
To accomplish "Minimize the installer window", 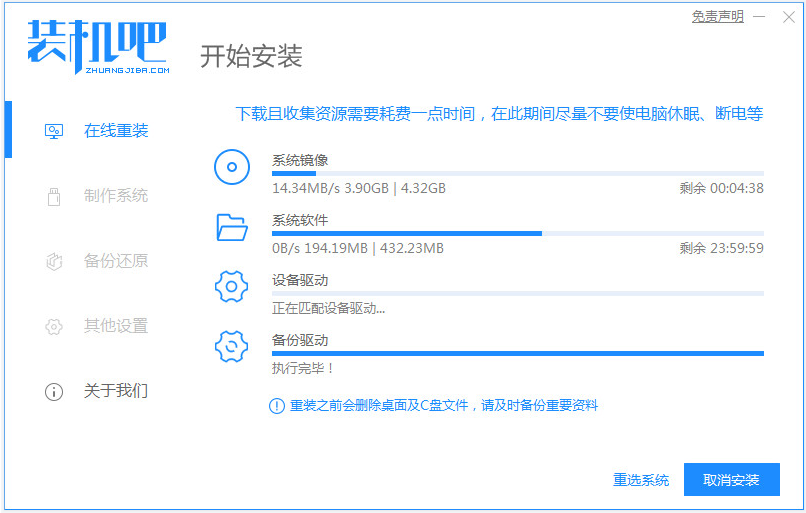I will 759,17.
